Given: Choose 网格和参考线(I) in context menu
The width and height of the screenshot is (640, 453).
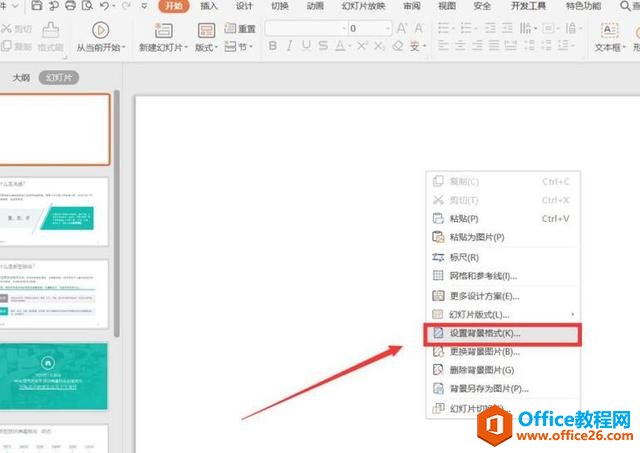Looking at the screenshot, I should point(503,276).
